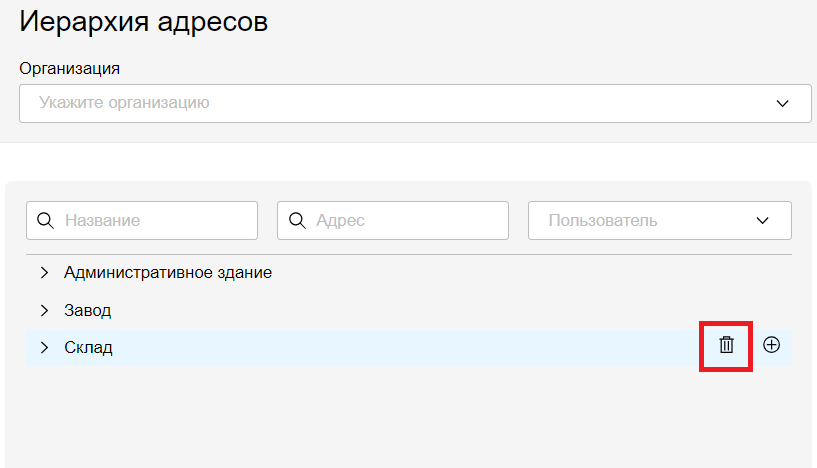Delete the Склад entry with trash icon
817x468 pixels.
pyautogui.click(x=726, y=345)
